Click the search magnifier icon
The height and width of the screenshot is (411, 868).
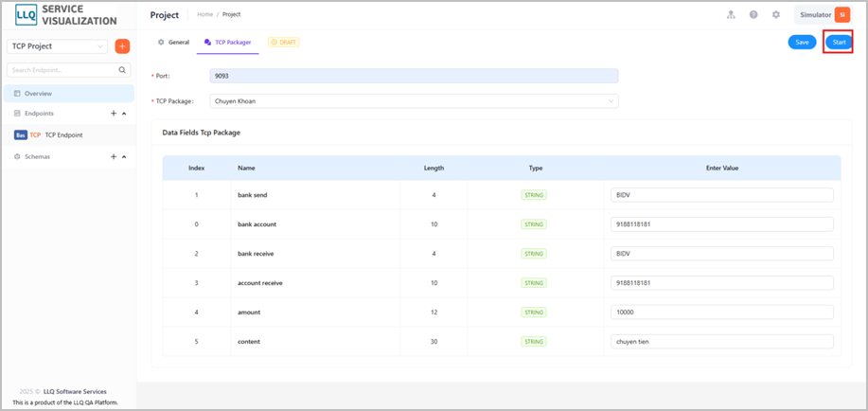(122, 70)
